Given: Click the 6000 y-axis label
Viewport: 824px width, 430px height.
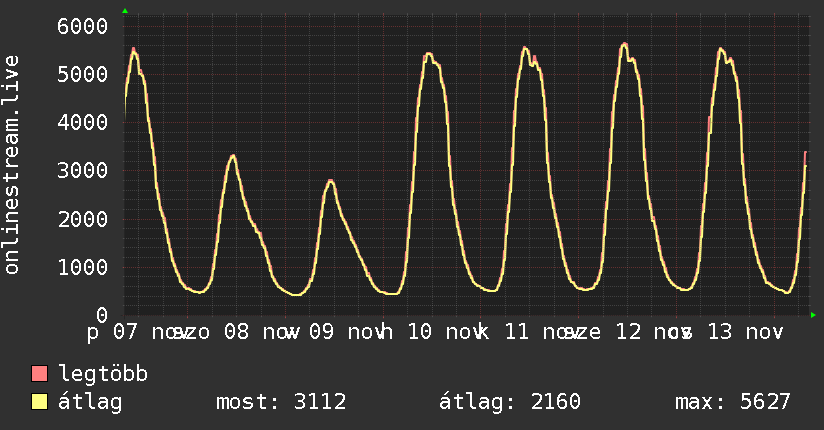Looking at the screenshot, I should (x=81, y=26).
